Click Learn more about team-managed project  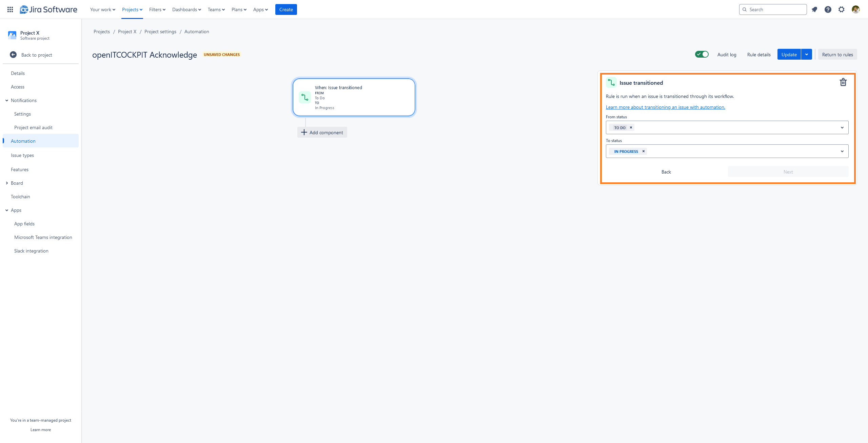pyautogui.click(x=41, y=429)
